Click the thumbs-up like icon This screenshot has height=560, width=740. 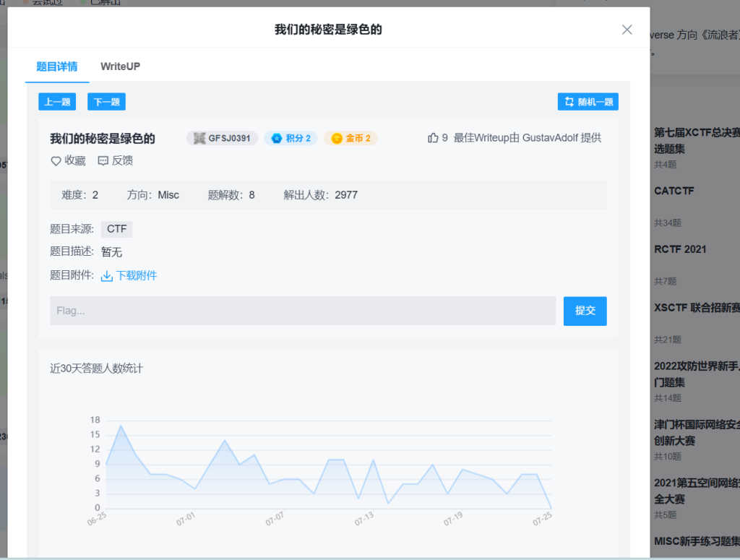pyautogui.click(x=434, y=138)
